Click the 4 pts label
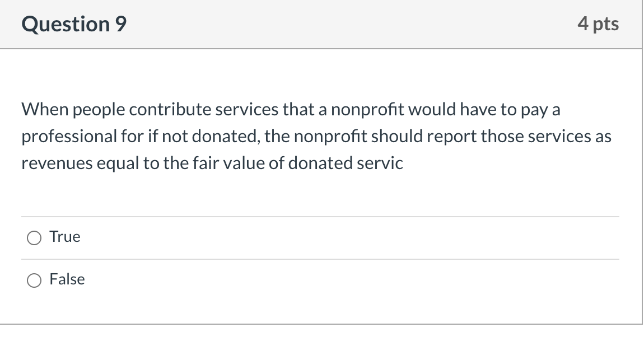This screenshot has width=644, height=346. click(599, 24)
